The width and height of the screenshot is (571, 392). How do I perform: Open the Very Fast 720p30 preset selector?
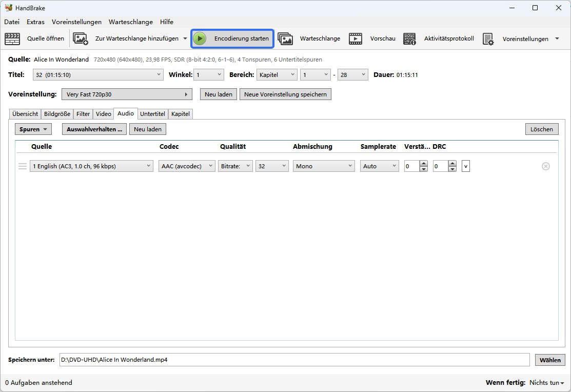(127, 94)
